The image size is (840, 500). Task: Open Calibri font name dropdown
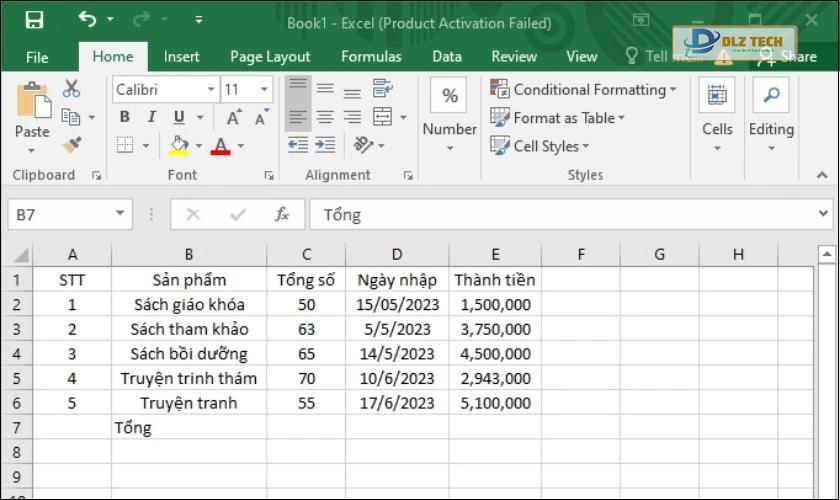(x=212, y=89)
